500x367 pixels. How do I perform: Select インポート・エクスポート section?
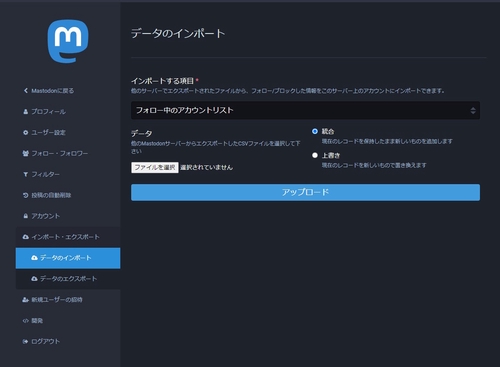pos(68,237)
